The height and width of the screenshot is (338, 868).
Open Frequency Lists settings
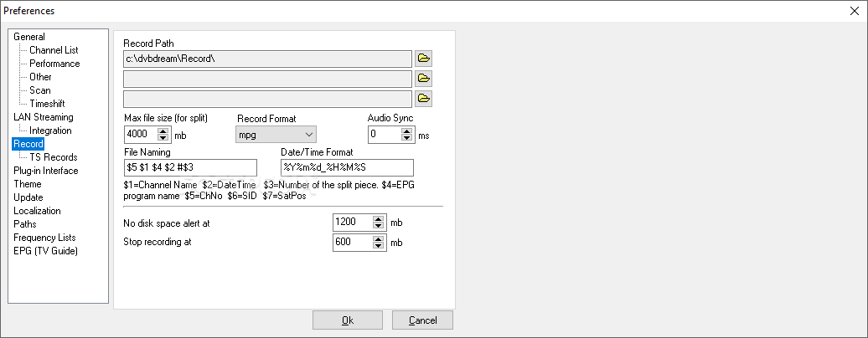44,238
